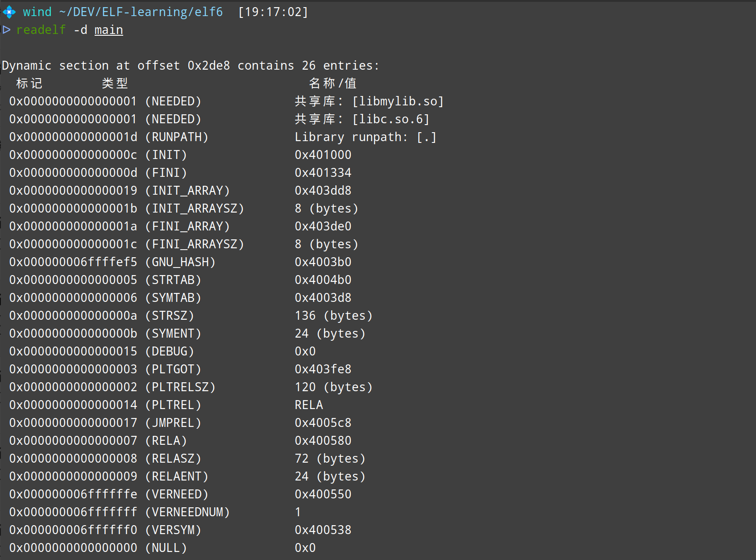Image resolution: width=756 pixels, height=560 pixels.
Task: Click the triangle prompt arrow before readelf
Action: click(x=6, y=30)
